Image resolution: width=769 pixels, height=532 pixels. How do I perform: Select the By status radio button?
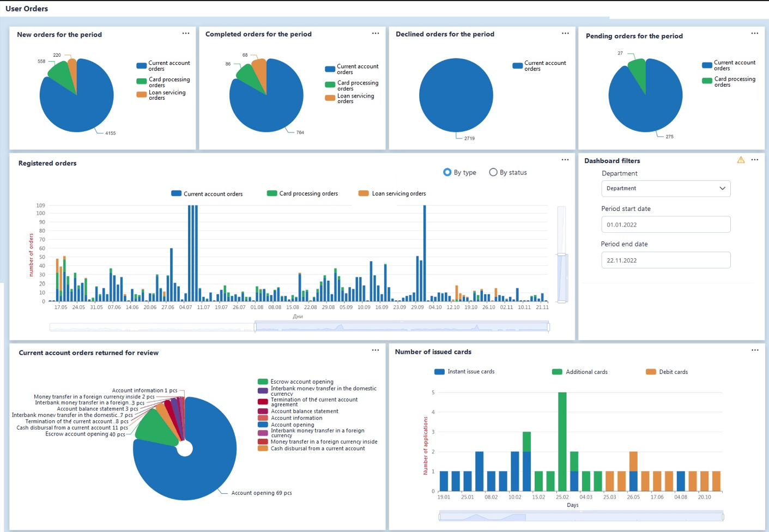point(493,172)
